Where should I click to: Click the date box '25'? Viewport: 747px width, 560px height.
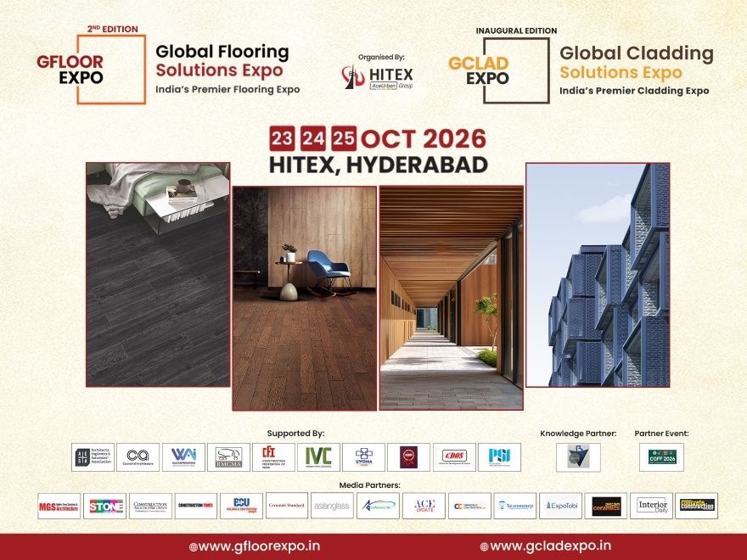pyautogui.click(x=344, y=138)
